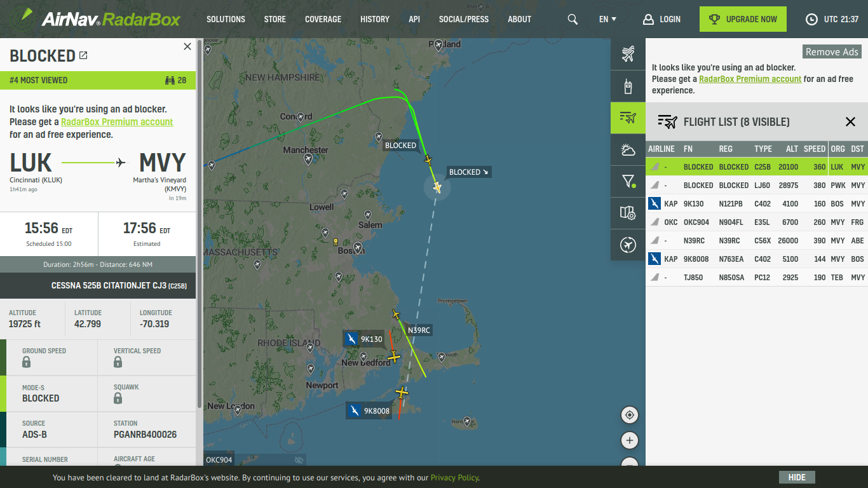868x488 pixels.
Task: Select the 9K130 N121PB flight row
Action: [757, 203]
